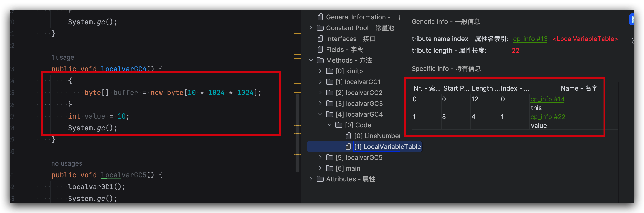Click the editor vertical scrollbar thumb
Screen dimensions: 644x213
[297, 133]
